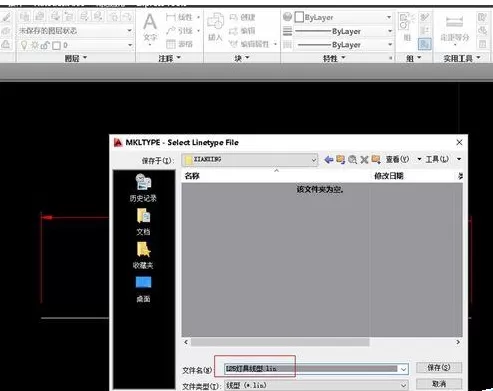Click the 该文件夹为空 message text
The height and width of the screenshot is (391, 493).
tap(320, 190)
